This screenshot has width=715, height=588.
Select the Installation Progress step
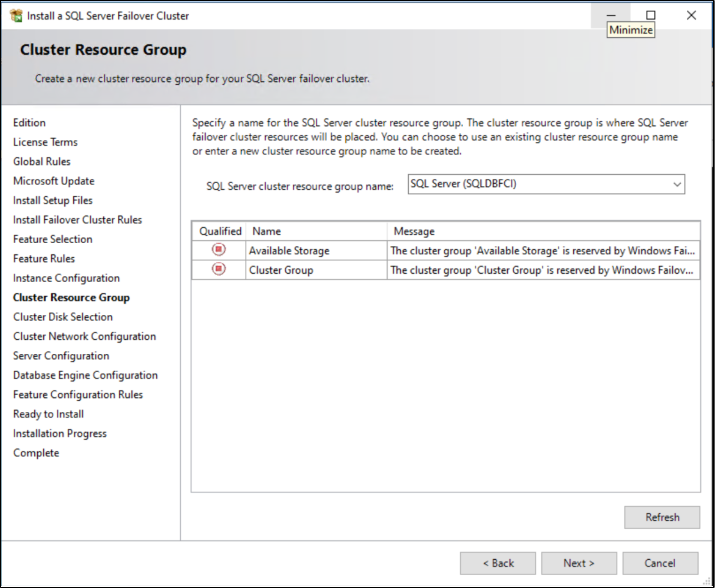click(60, 434)
